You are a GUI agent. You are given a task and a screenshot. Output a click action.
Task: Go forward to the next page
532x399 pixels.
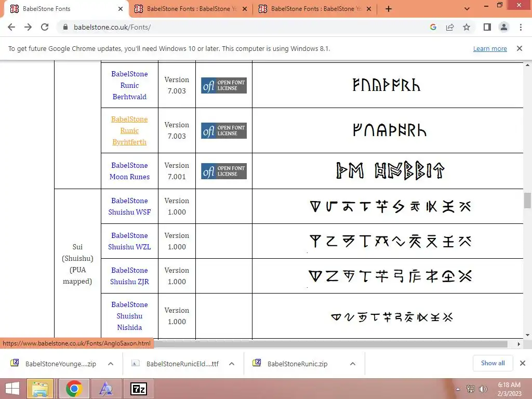pyautogui.click(x=28, y=27)
